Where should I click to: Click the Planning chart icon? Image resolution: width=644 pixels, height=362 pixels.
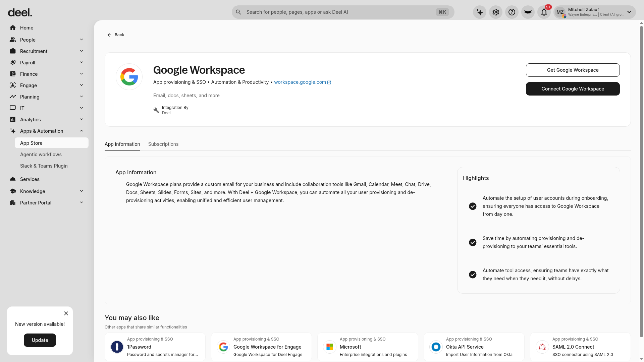(13, 97)
